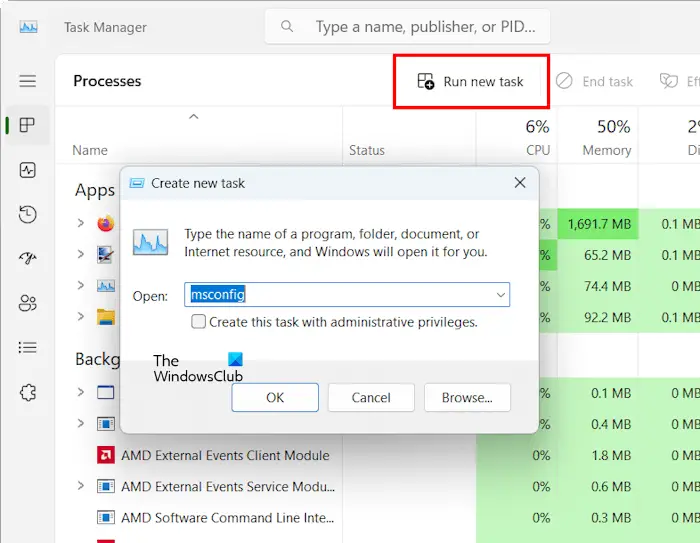The width and height of the screenshot is (700, 543).
Task: Click the Task Manager icon in Apps list
Action: 106,286
